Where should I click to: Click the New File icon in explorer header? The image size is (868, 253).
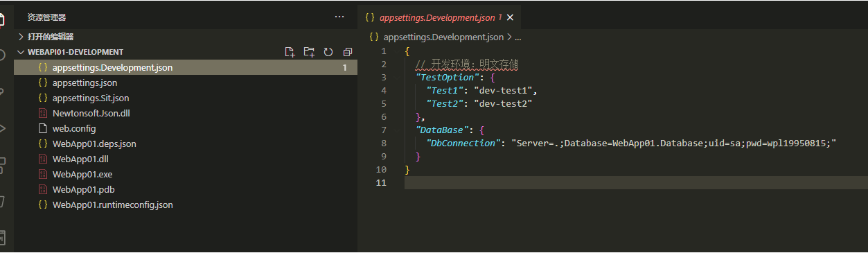[290, 52]
